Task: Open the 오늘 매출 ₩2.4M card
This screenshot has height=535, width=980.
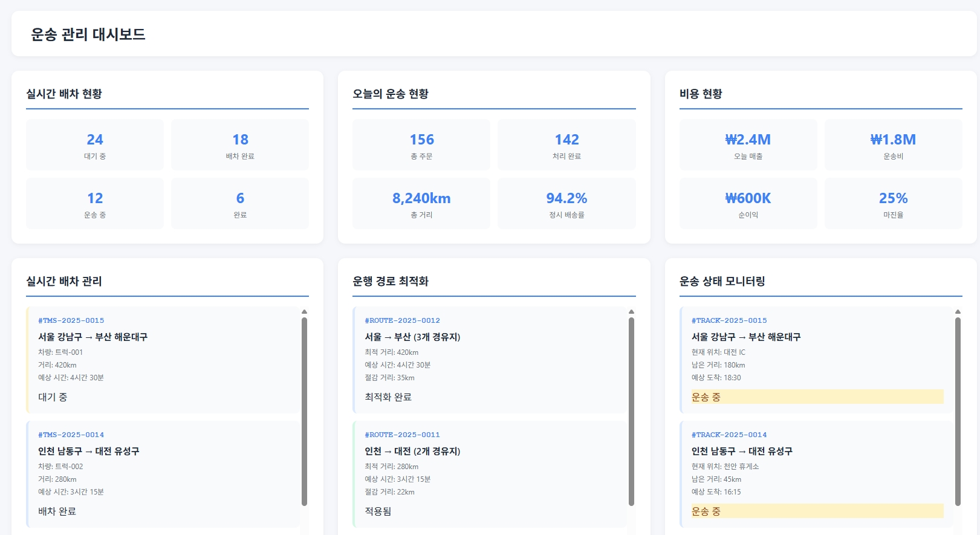Action: 748,145
